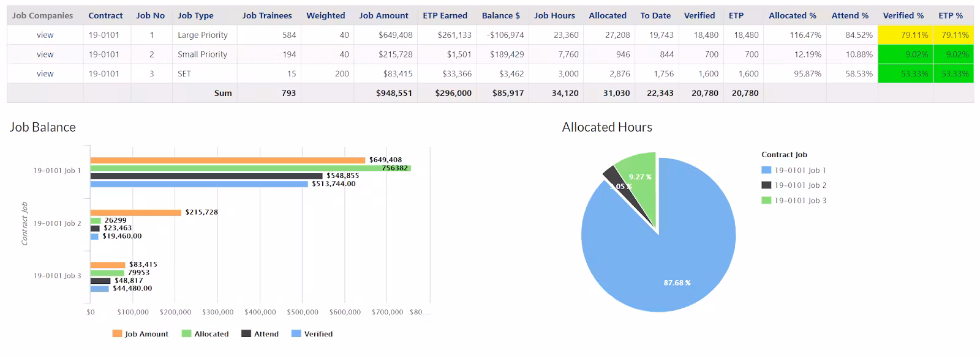Toggle Verified series in bar chart legend
980x356 pixels.
(312, 334)
